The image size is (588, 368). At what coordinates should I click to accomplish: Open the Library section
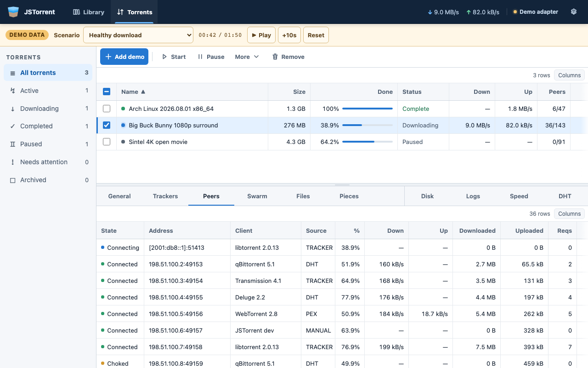[x=89, y=12]
